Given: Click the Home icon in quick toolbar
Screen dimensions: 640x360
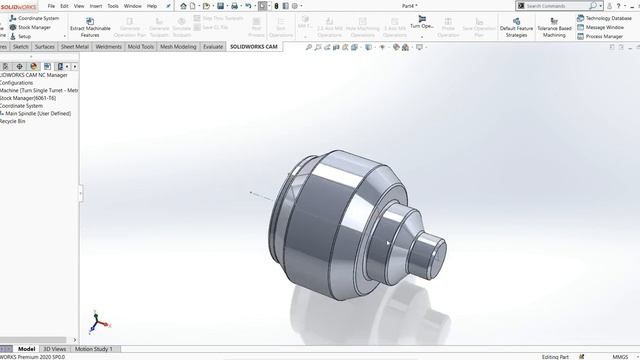Looking at the screenshot, I should (183, 6).
